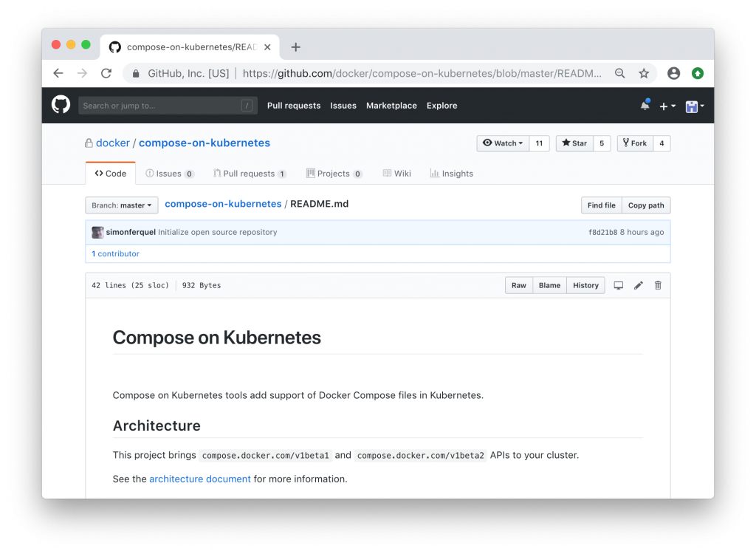Click the '932 Bytes' file size text
Image resolution: width=756 pixels, height=554 pixels.
point(202,285)
